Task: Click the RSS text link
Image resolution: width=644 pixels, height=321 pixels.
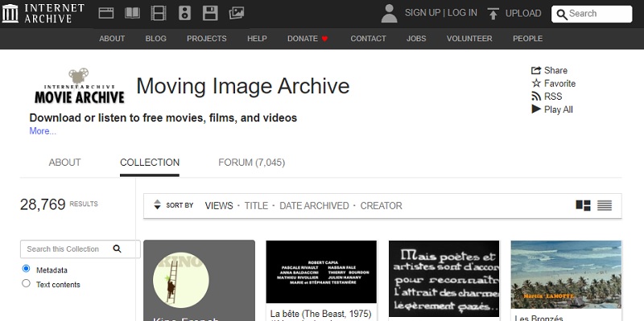Action: pyautogui.click(x=553, y=97)
